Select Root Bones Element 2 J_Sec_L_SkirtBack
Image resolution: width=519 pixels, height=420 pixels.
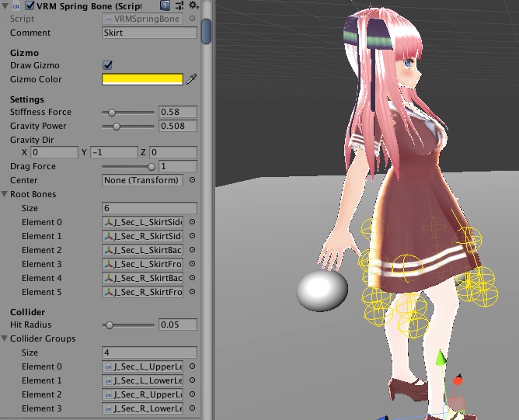[142, 250]
